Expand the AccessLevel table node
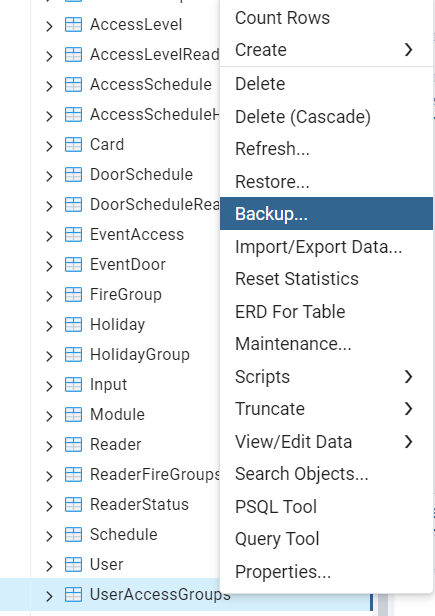Viewport: 435px width, 616px height. [x=49, y=27]
